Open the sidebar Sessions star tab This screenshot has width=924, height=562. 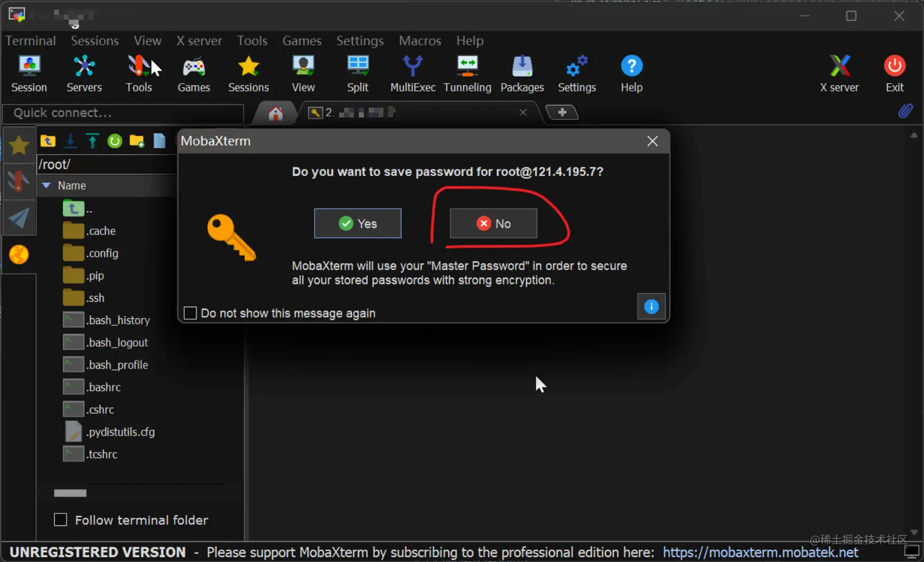(x=19, y=146)
